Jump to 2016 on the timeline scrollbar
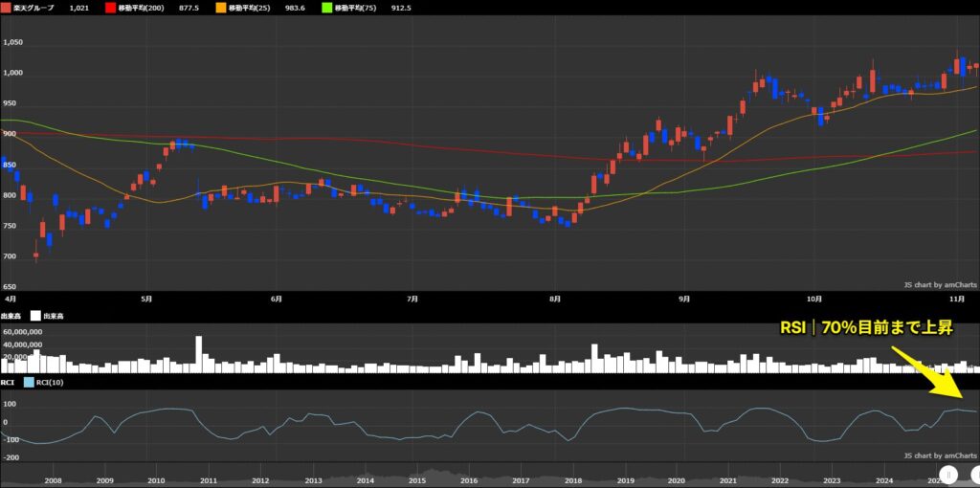This screenshot has width=980, height=488. [x=468, y=480]
